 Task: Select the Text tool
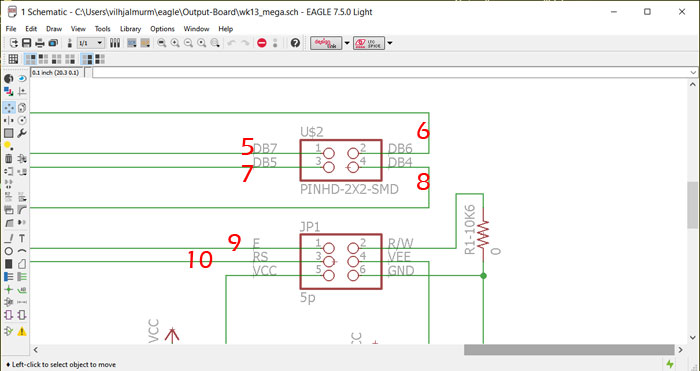(22, 238)
